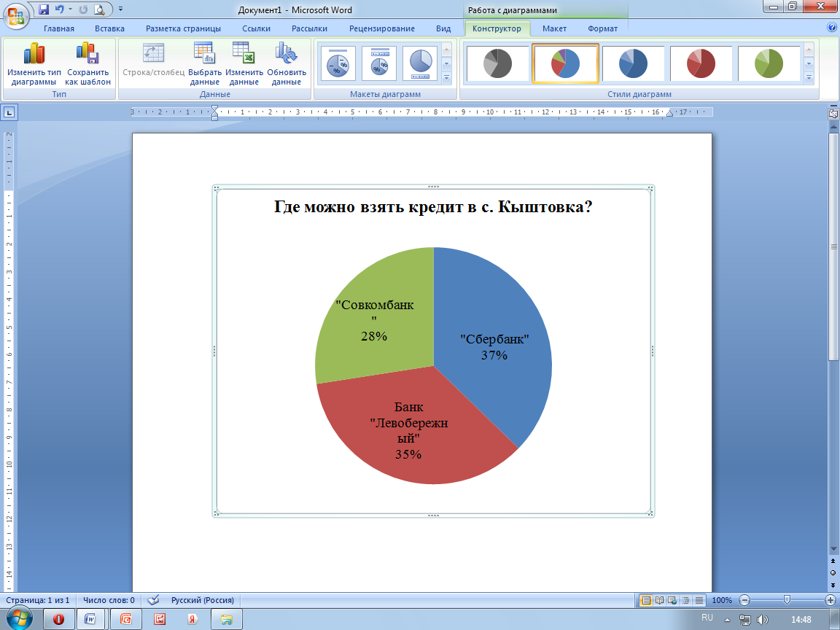This screenshot has height=630, width=840.
Task: Click the network icon in system tray
Action: (744, 620)
